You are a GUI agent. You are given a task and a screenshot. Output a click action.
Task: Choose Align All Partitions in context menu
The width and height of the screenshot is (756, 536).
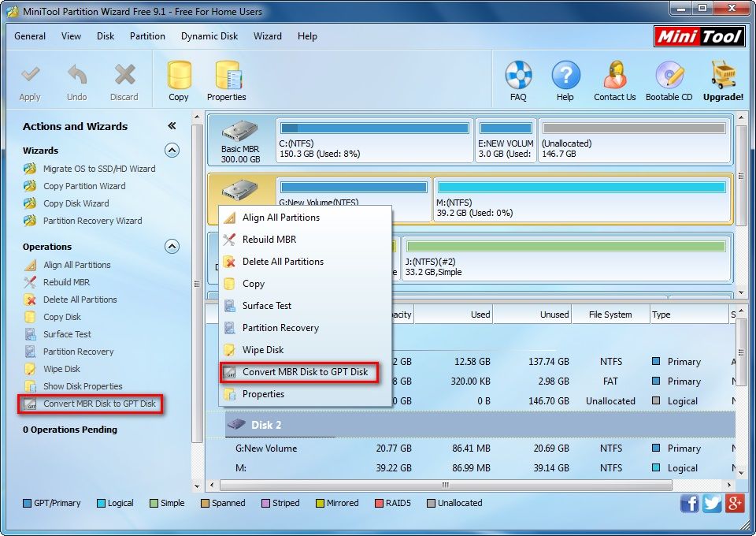pyautogui.click(x=306, y=218)
